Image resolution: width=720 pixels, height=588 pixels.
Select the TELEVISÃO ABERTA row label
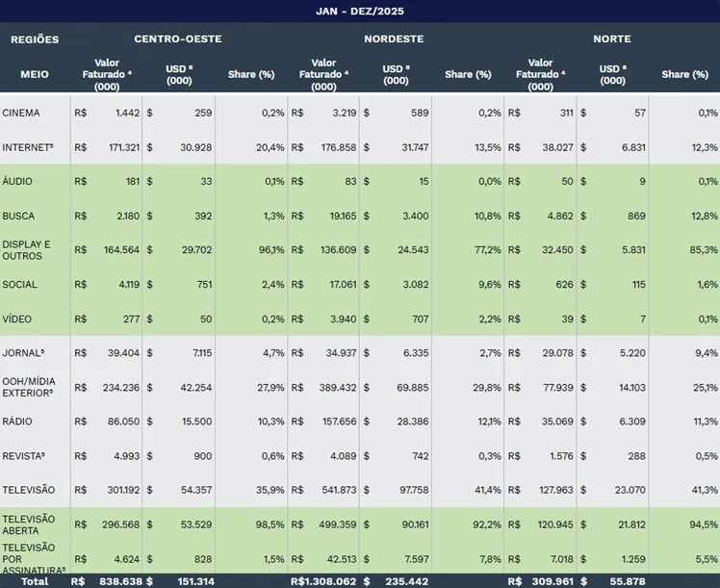coord(29,524)
